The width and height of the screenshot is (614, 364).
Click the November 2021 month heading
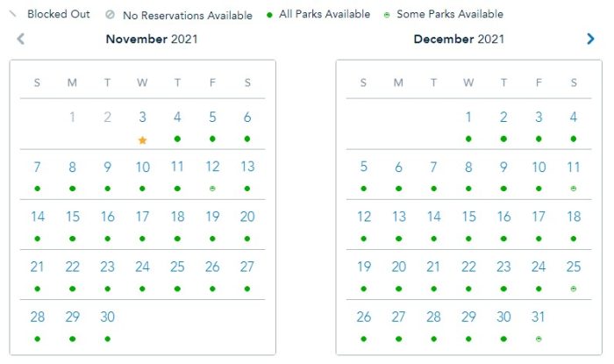click(x=151, y=39)
